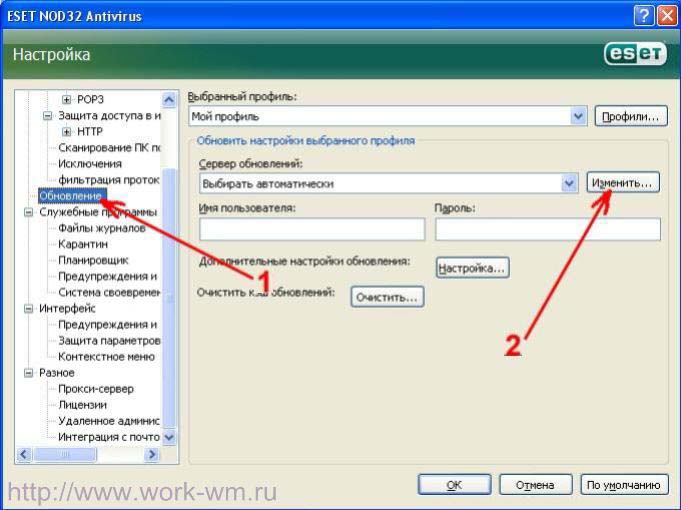Select POP3 in the settings tree
681x510 pixels.
(x=90, y=99)
